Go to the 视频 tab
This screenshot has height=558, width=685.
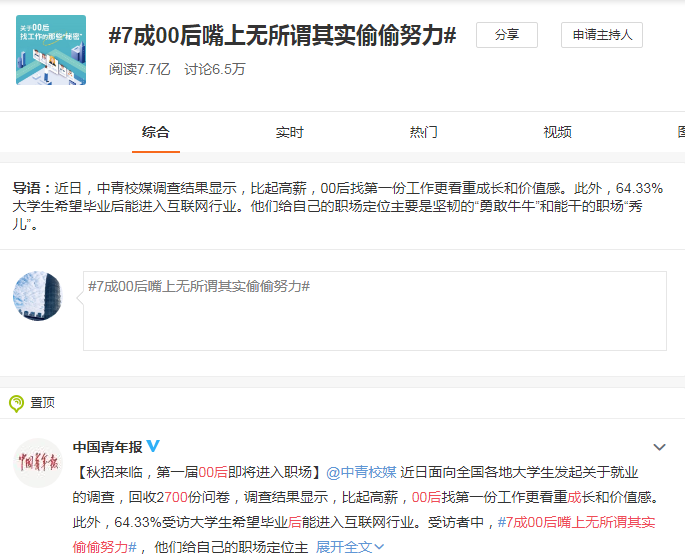click(557, 132)
